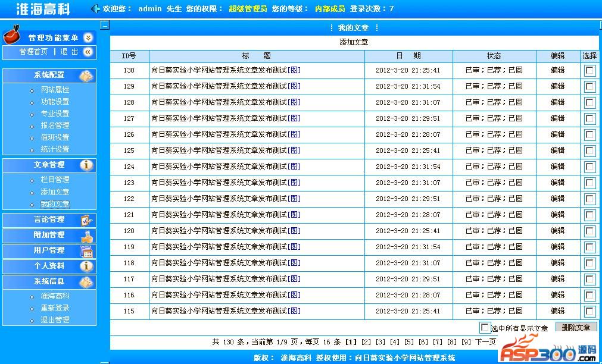The width and height of the screenshot is (602, 364).
Task: Select checkbox in row ID 127
Action: point(589,118)
